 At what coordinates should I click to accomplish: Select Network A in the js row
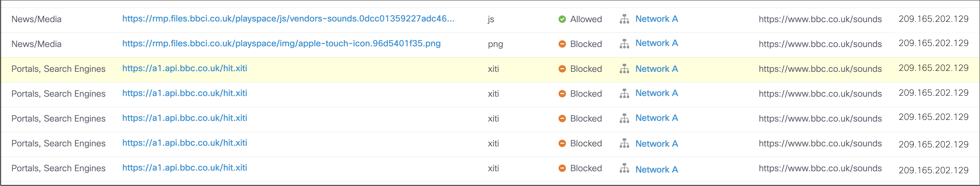tap(657, 19)
